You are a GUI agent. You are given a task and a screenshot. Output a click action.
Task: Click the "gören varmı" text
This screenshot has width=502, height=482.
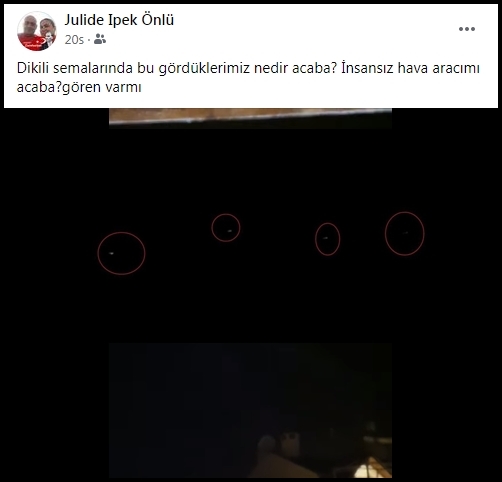(x=102, y=87)
